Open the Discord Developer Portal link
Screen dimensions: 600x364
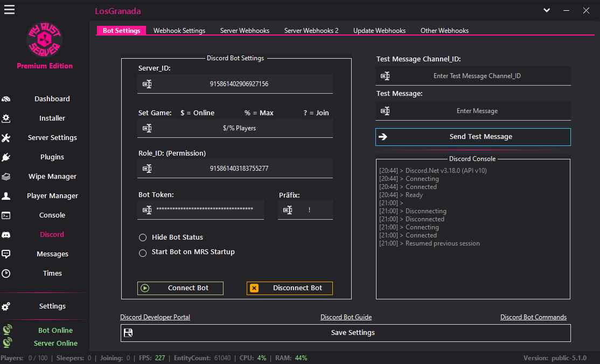155,317
